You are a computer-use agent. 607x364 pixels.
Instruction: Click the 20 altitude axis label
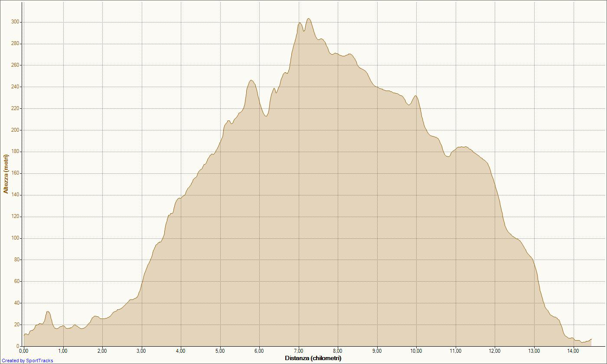pos(17,325)
